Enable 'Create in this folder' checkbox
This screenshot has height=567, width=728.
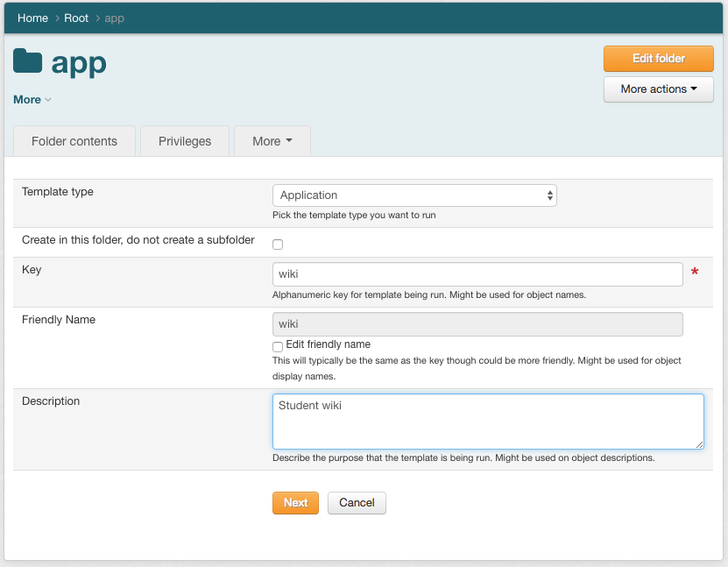(x=278, y=245)
